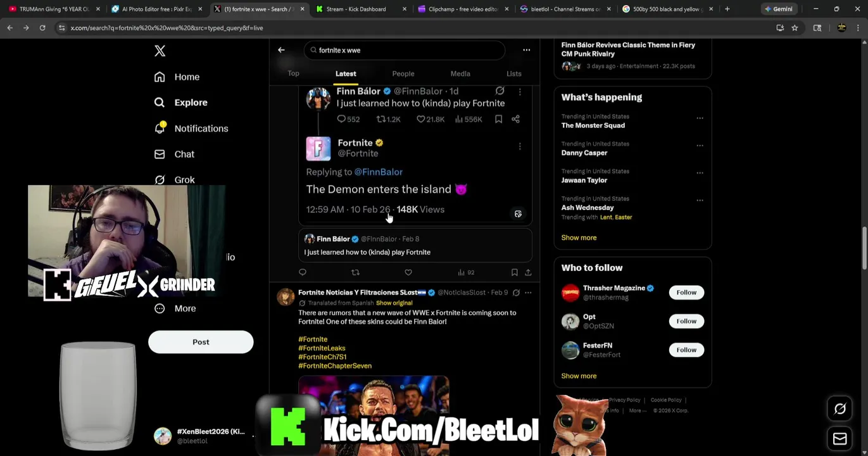
Task: Open the X logo home icon
Action: pyautogui.click(x=160, y=51)
